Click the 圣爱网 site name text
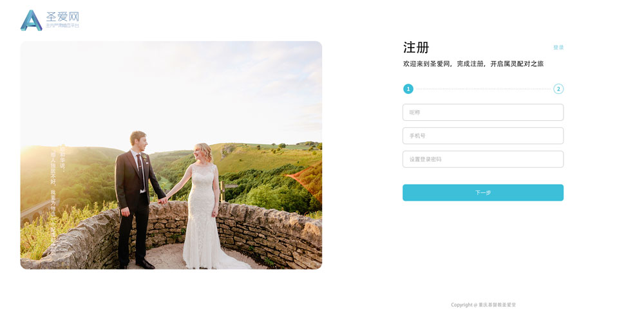Screen dimensions: 644x310 coord(62,17)
